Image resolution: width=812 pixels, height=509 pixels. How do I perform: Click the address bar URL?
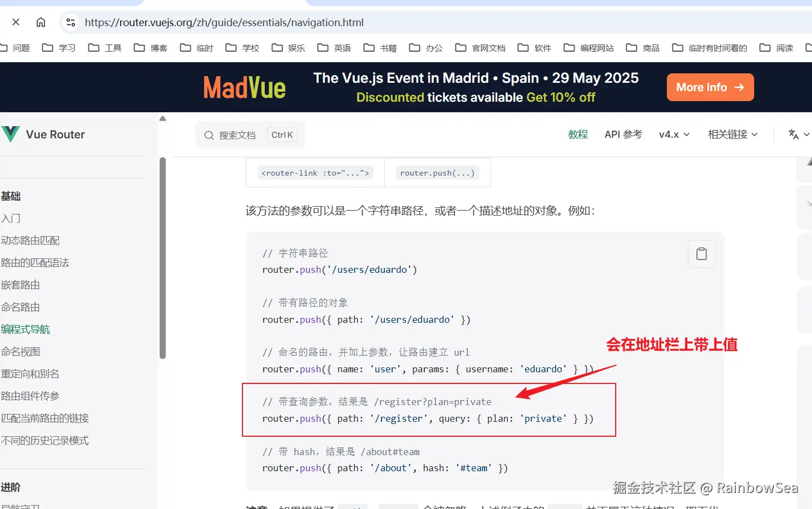coord(224,22)
